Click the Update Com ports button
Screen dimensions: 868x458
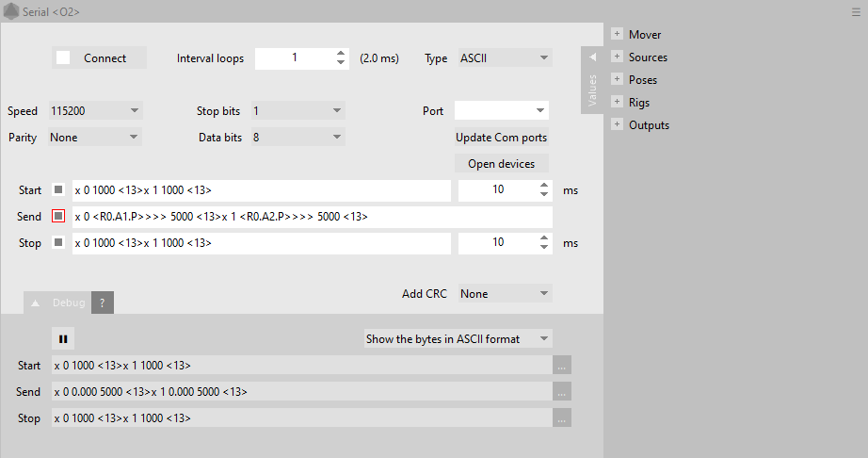pyautogui.click(x=501, y=138)
